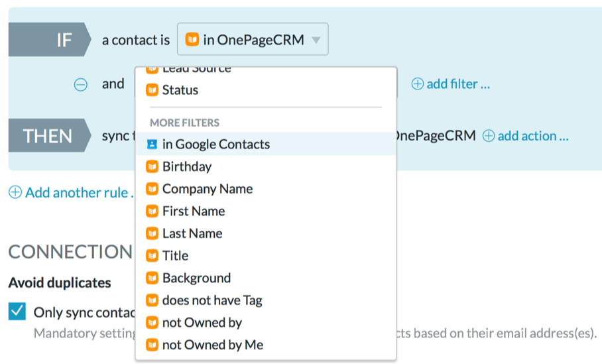Remove filter with the minus circle icon
Screen dimensions: 602x364
80,84
